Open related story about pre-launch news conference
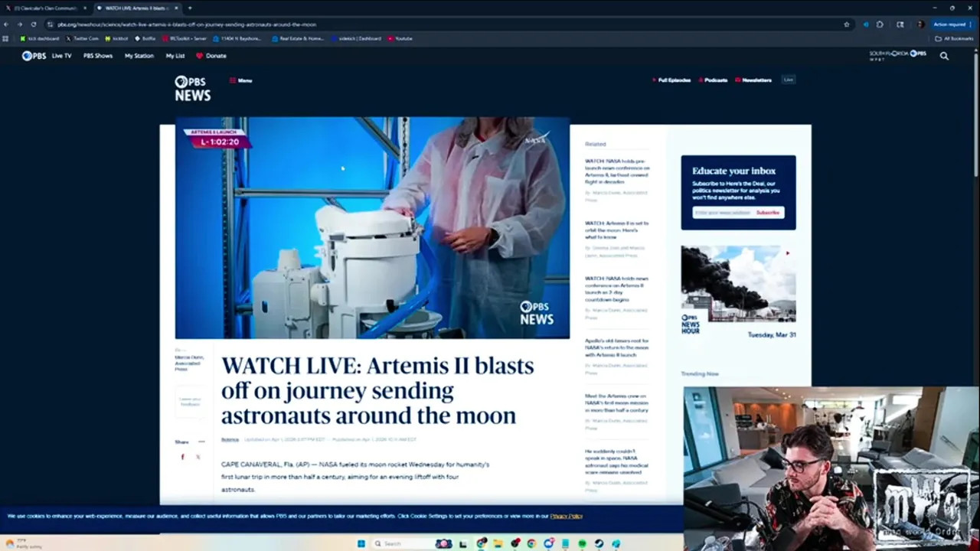The height and width of the screenshot is (551, 980). pyautogui.click(x=617, y=173)
